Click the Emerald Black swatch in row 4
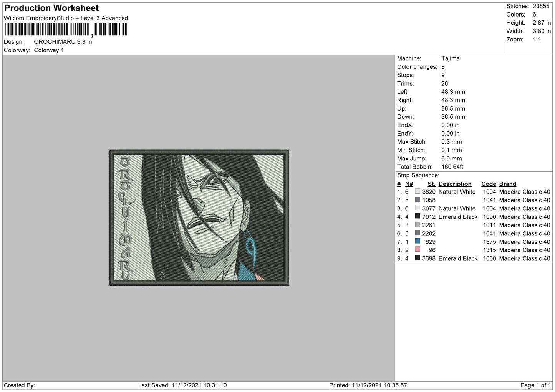This screenshot has width=555, height=392. [417, 216]
